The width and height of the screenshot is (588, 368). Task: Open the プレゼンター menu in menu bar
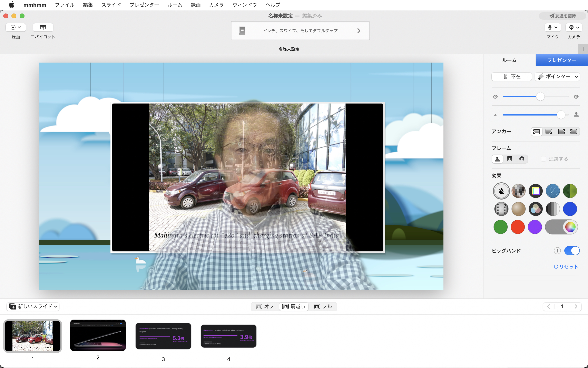click(x=144, y=5)
